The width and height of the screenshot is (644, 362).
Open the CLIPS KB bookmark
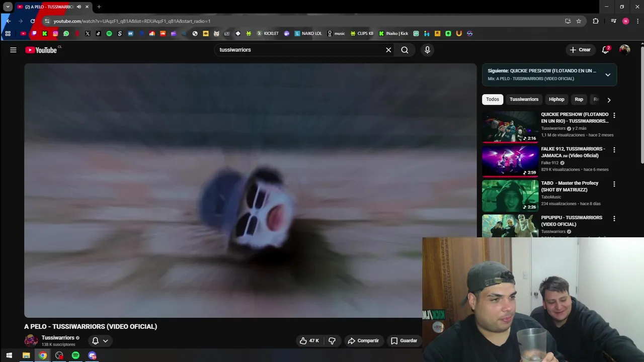click(362, 34)
